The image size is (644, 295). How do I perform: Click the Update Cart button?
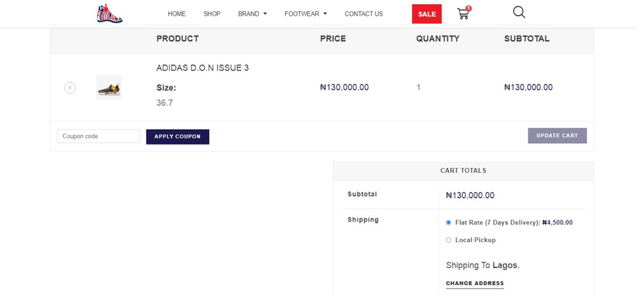coord(557,136)
